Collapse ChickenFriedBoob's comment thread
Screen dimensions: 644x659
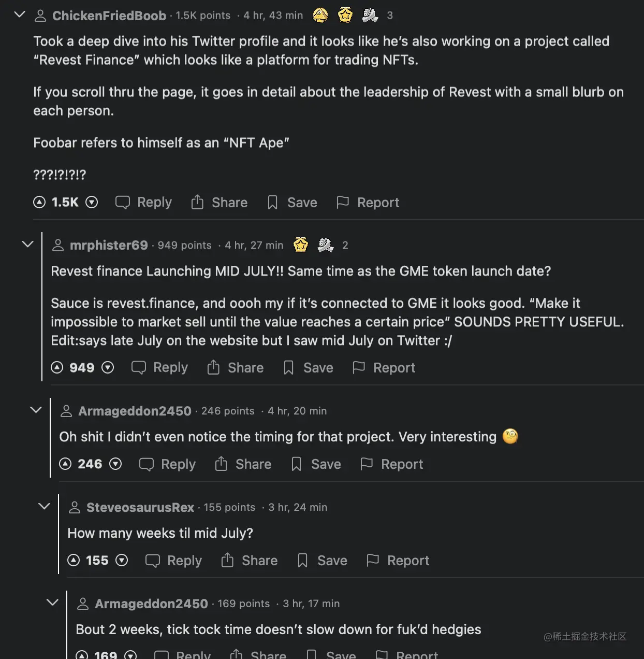click(x=20, y=15)
